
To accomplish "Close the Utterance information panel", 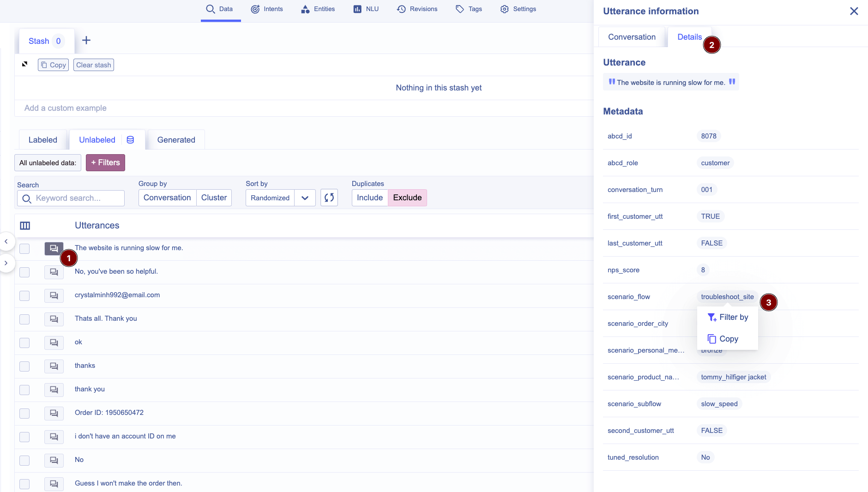I will 854,11.
